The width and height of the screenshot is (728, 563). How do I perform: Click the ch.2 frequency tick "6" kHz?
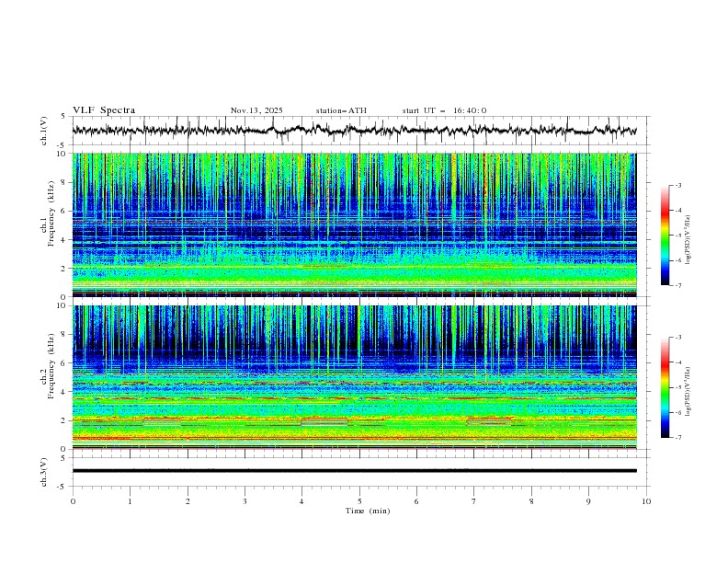[x=65, y=363]
